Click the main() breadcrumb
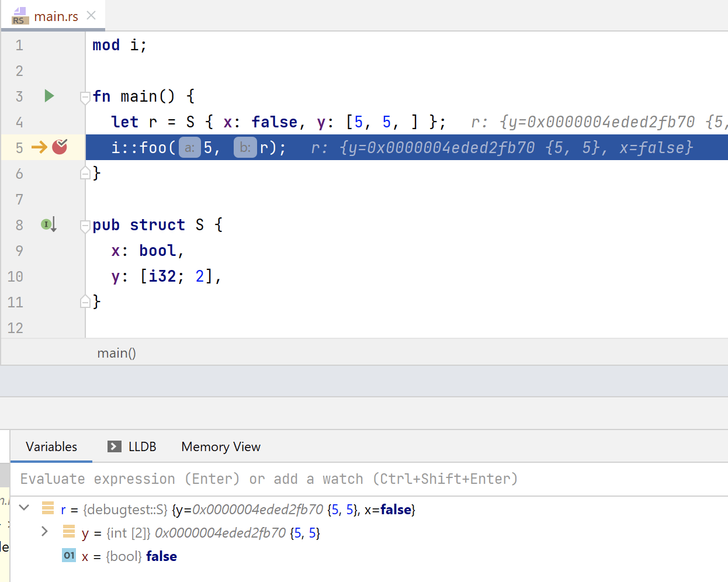Image resolution: width=728 pixels, height=582 pixels. click(117, 353)
